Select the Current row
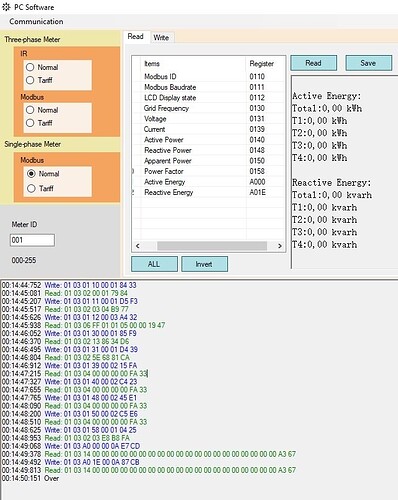Screen dimensions: 398x500 [x=209, y=129]
